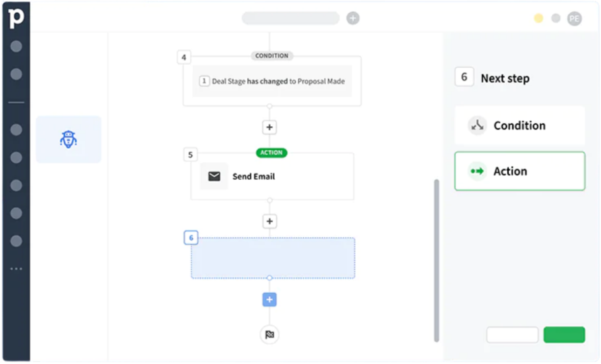This screenshot has height=364, width=601.
Task: Click the plus icon next to search bar
Action: (x=353, y=18)
